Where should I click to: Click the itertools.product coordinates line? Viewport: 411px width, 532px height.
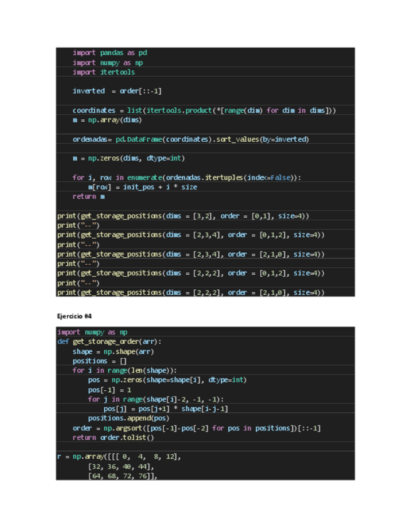[x=204, y=110]
